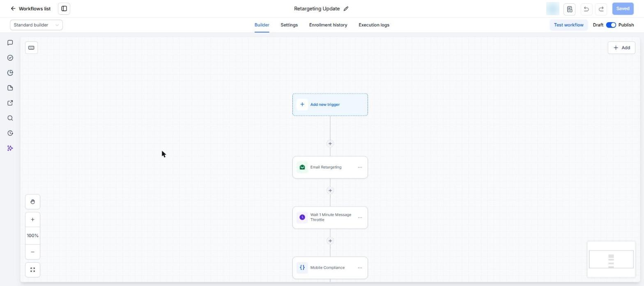Click the Saved button
Screen dimensions: 644x286
623,9
